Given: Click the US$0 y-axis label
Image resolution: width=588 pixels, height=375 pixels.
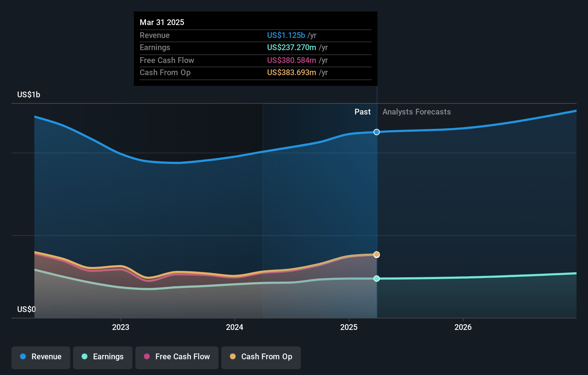Looking at the screenshot, I should coord(26,309).
